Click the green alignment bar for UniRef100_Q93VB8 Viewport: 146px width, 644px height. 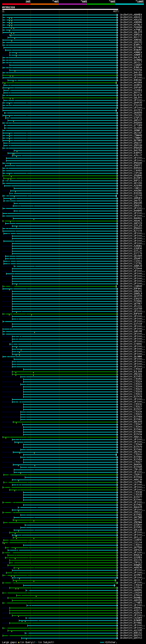click(60, 75)
